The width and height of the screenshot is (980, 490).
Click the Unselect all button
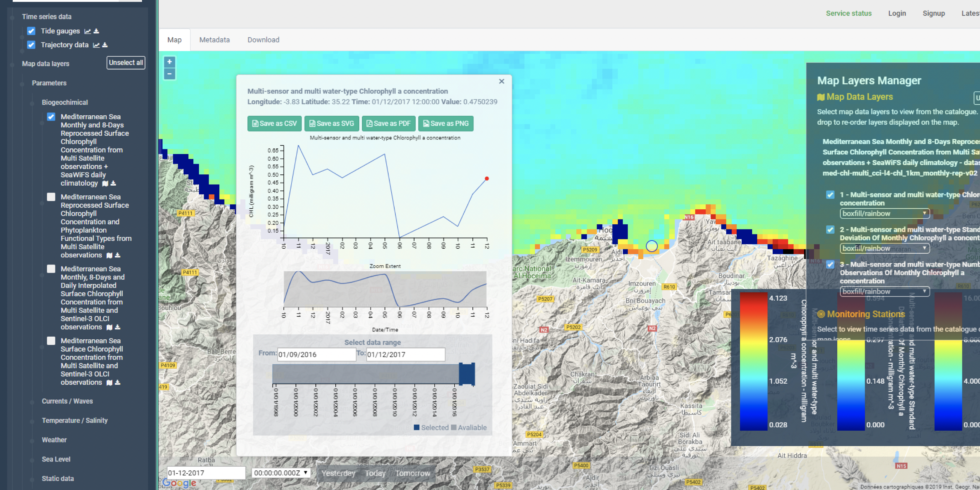click(x=125, y=62)
